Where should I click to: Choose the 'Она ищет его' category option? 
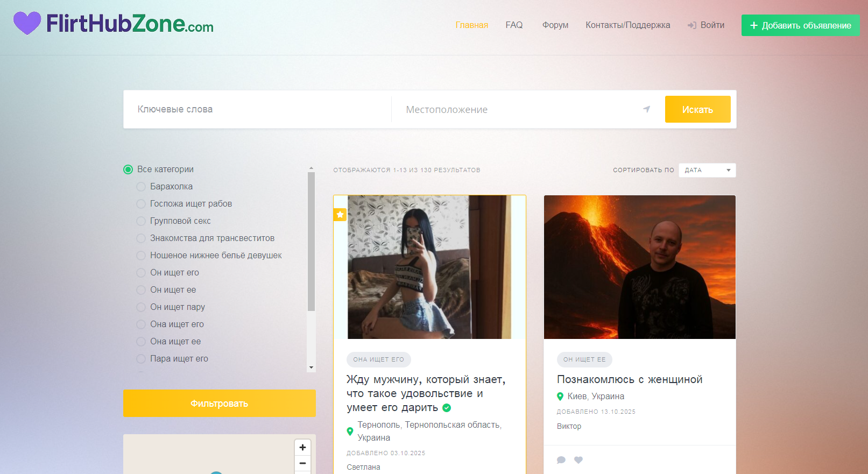pos(141,324)
